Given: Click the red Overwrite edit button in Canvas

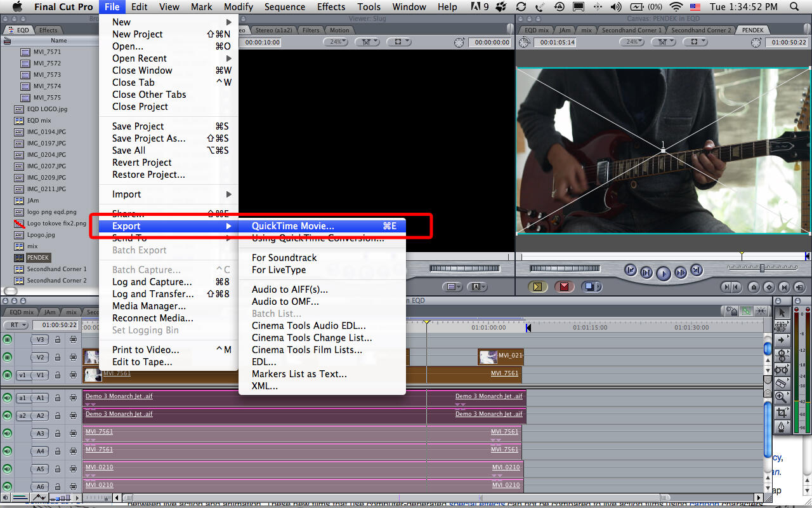Looking at the screenshot, I should [564, 287].
